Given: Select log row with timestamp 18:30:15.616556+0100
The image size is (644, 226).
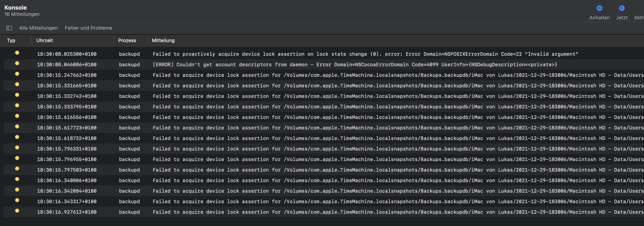Looking at the screenshot, I should tap(67, 117).
